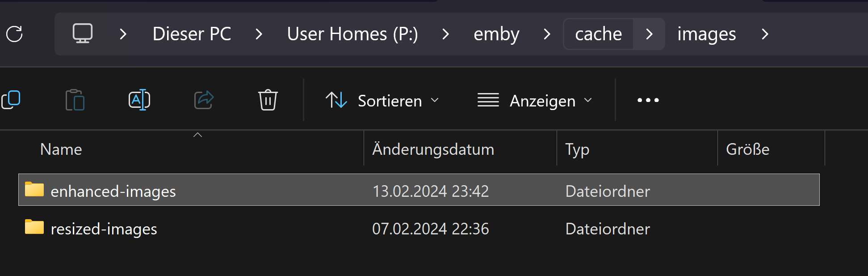Viewport: 868px width, 276px height.
Task: Expand chevron after Dieser PC breadcrumb
Action: click(259, 34)
